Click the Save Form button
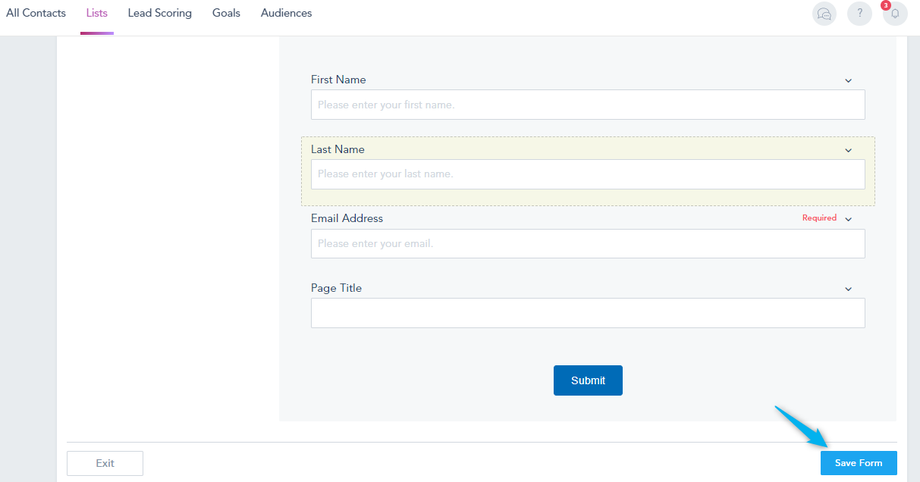This screenshot has width=920, height=482. click(858, 463)
